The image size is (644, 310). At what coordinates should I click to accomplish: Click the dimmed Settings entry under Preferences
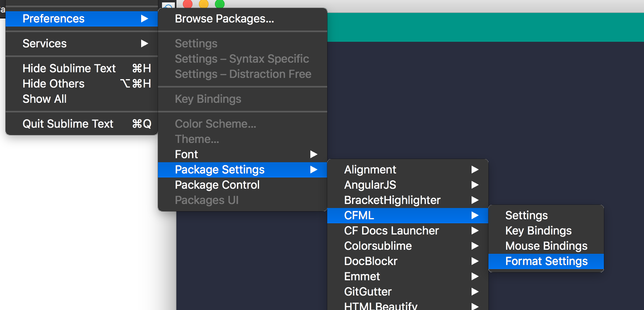click(x=243, y=44)
